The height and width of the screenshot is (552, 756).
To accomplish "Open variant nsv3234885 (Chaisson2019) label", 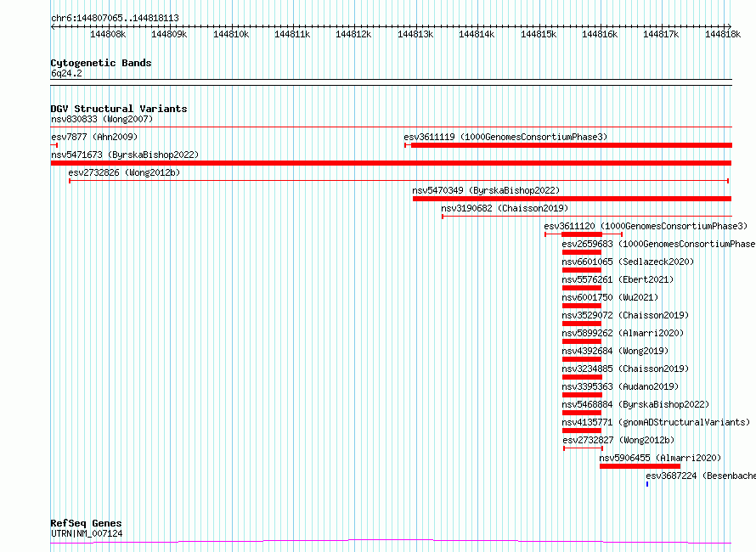I will tap(625, 369).
